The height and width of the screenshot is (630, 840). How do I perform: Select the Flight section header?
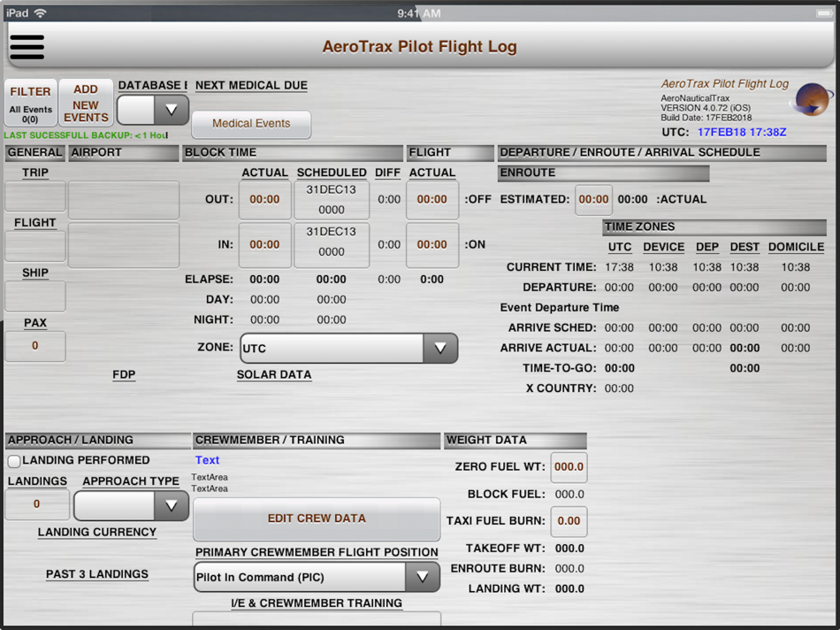click(450, 153)
